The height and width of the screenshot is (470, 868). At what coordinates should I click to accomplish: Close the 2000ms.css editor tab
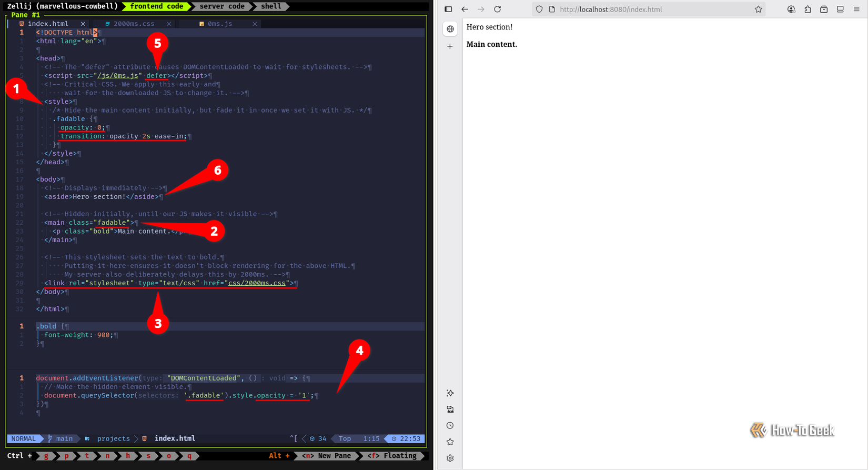point(169,24)
